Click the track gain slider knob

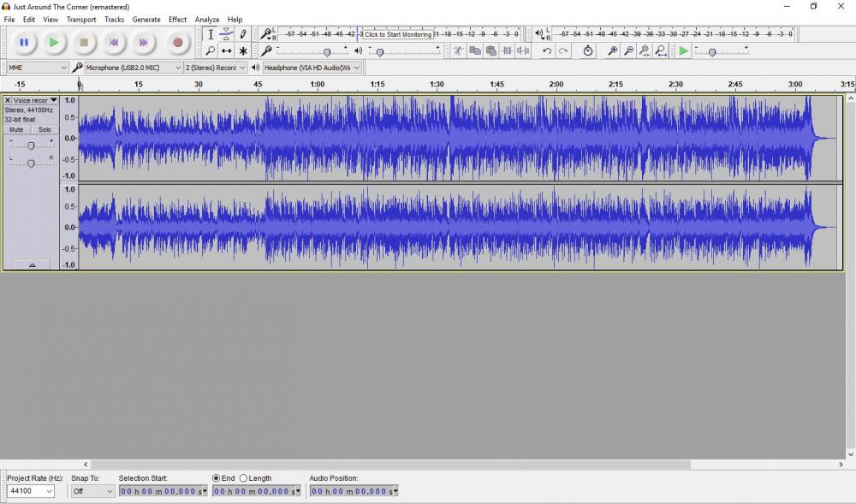tap(31, 145)
